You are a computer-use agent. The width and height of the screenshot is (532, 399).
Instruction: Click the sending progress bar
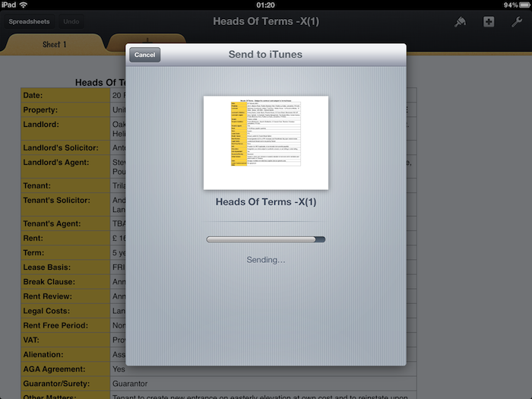[266, 239]
